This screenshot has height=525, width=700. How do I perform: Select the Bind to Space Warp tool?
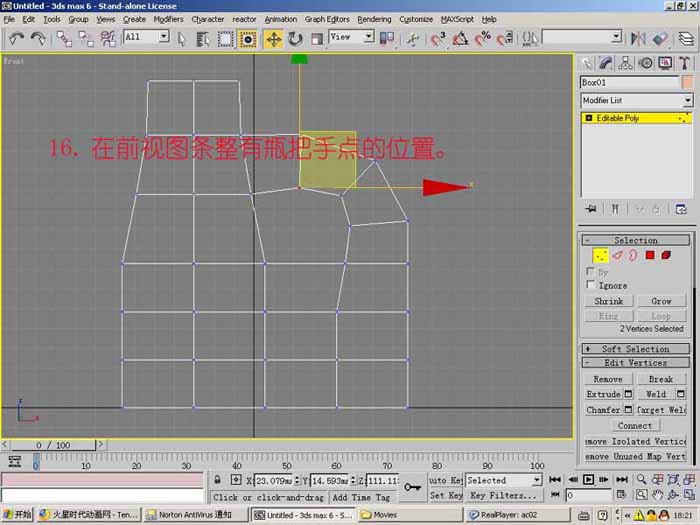tap(108, 39)
